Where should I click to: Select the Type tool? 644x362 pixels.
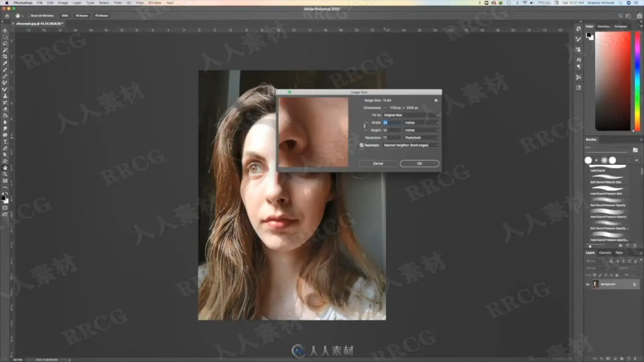5,142
